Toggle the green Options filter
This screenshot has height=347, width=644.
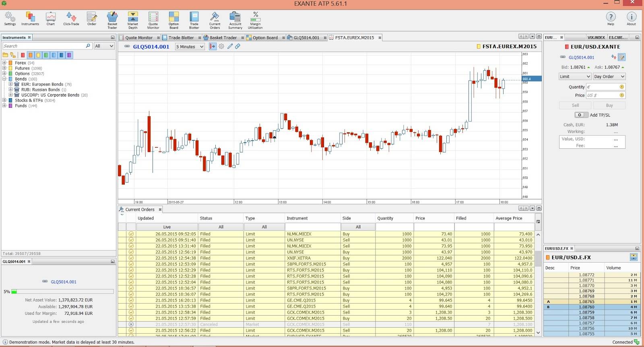(x=46, y=55)
